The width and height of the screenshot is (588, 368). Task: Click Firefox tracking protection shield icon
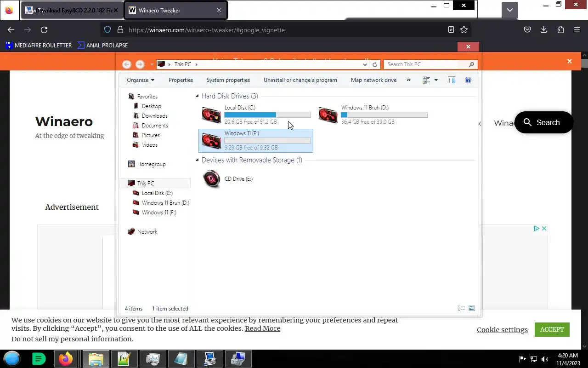pos(107,29)
